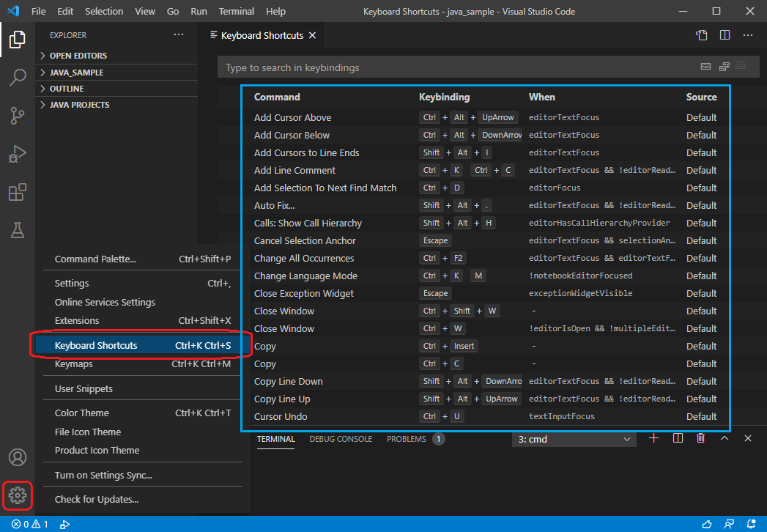Select Turn on Settings Sync...

pyautogui.click(x=143, y=476)
